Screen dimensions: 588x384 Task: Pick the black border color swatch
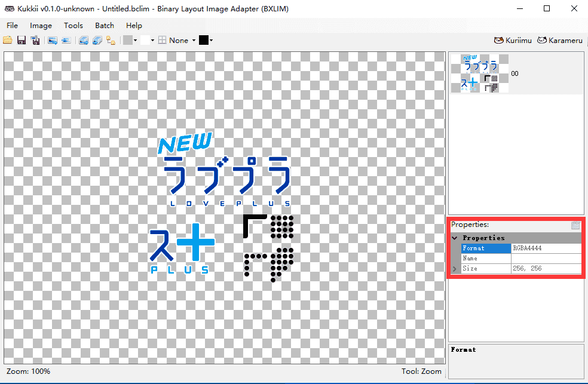pyautogui.click(x=204, y=40)
